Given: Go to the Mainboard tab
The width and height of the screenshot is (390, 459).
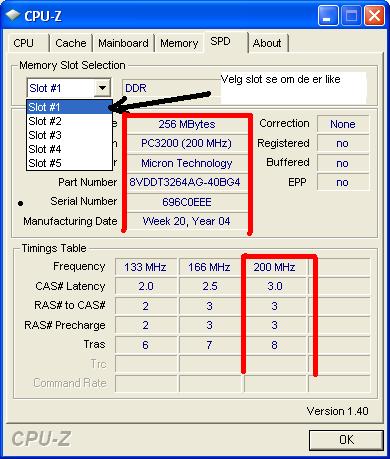Looking at the screenshot, I should (x=123, y=43).
